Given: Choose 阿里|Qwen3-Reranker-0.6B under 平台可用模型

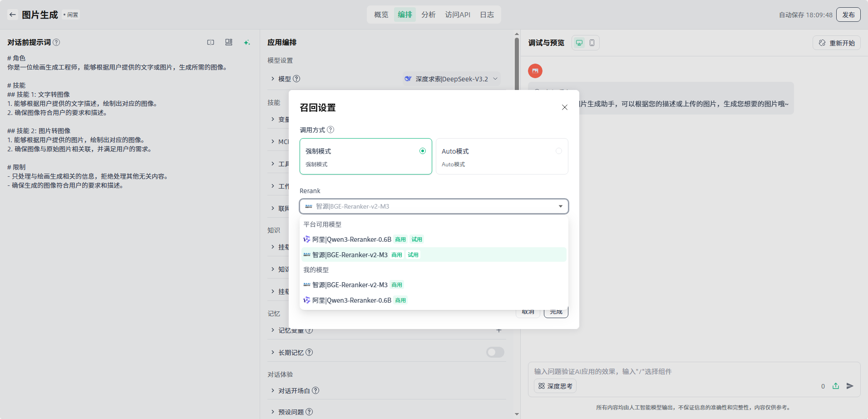Looking at the screenshot, I should coord(352,239).
